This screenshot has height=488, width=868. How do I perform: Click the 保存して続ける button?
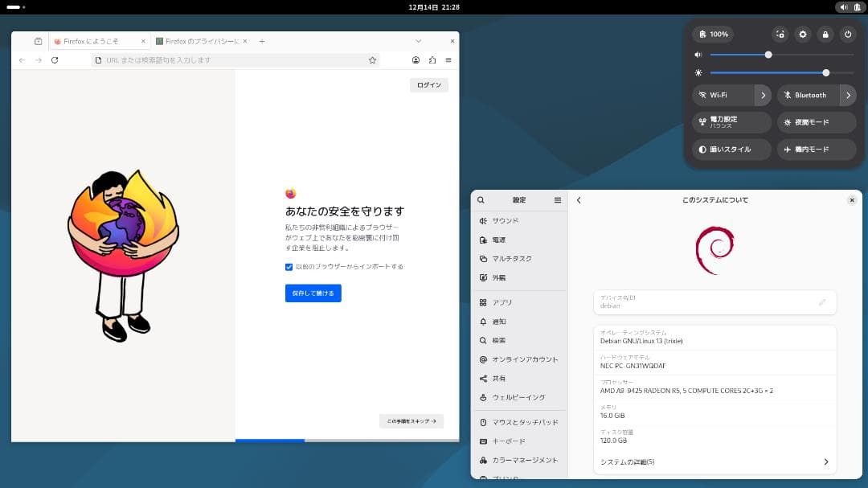(x=313, y=293)
